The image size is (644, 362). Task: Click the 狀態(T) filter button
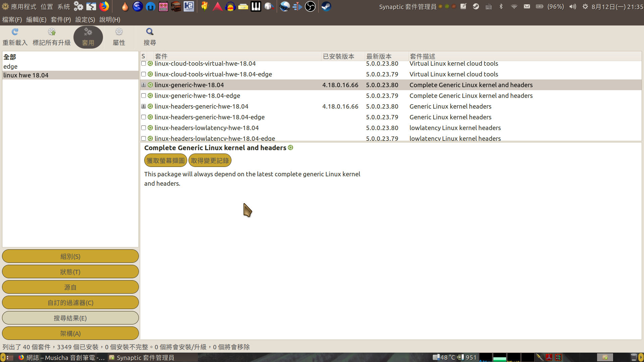(x=70, y=271)
